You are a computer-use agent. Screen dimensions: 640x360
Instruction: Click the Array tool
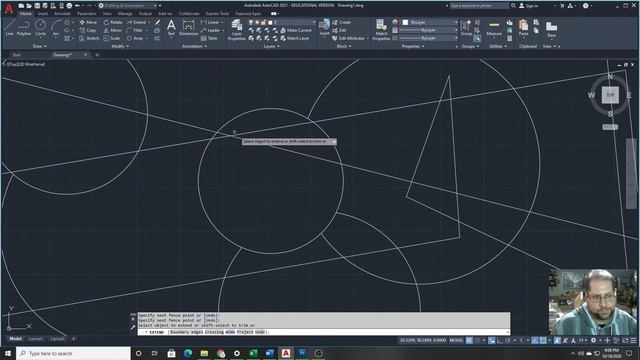[x=135, y=38]
